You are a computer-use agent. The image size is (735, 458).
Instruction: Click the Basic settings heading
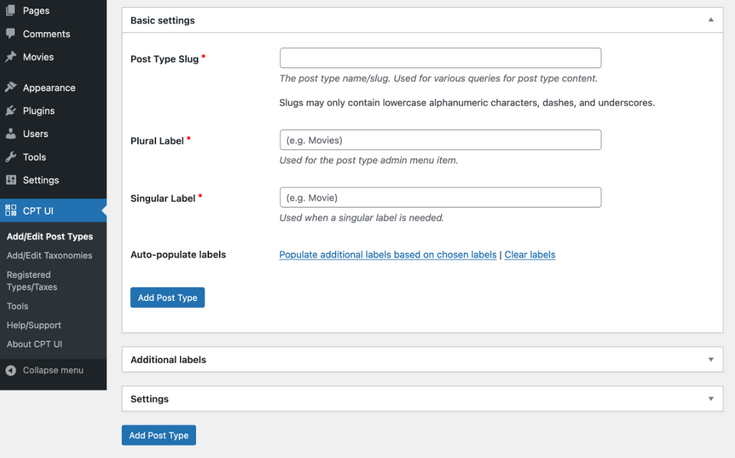click(x=163, y=20)
